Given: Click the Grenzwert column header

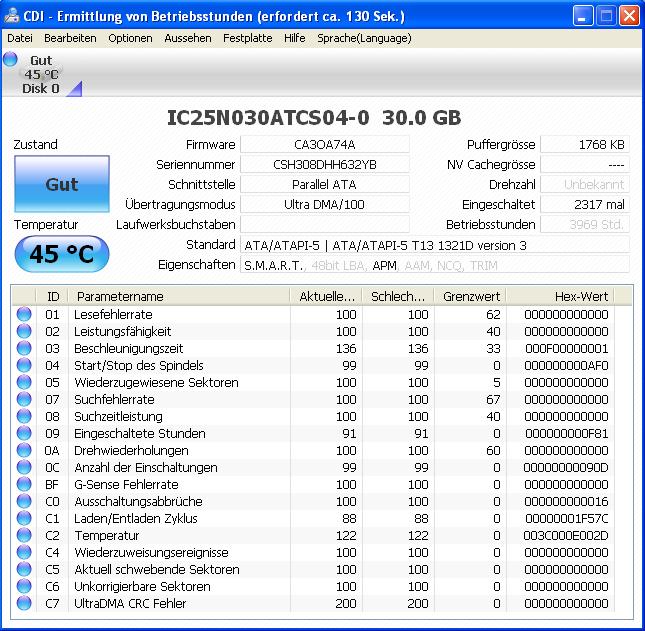Looking at the screenshot, I should tap(470, 296).
